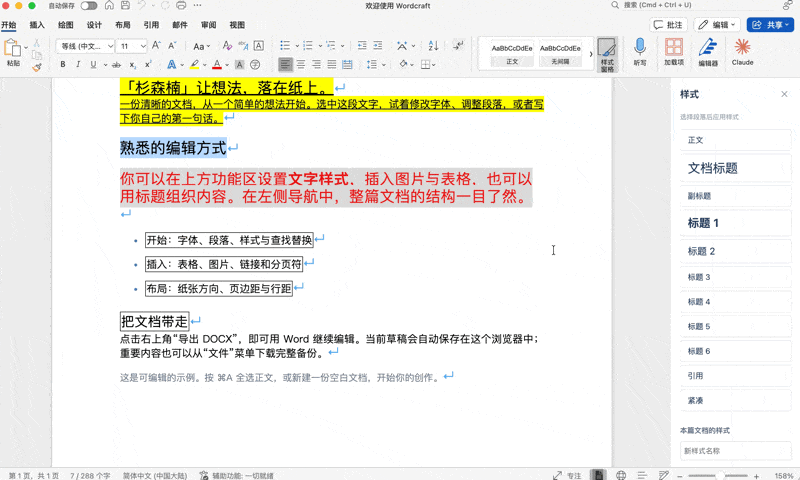The width and height of the screenshot is (800, 480).
Task: Apply superscript formatting
Action: [x=148, y=65]
